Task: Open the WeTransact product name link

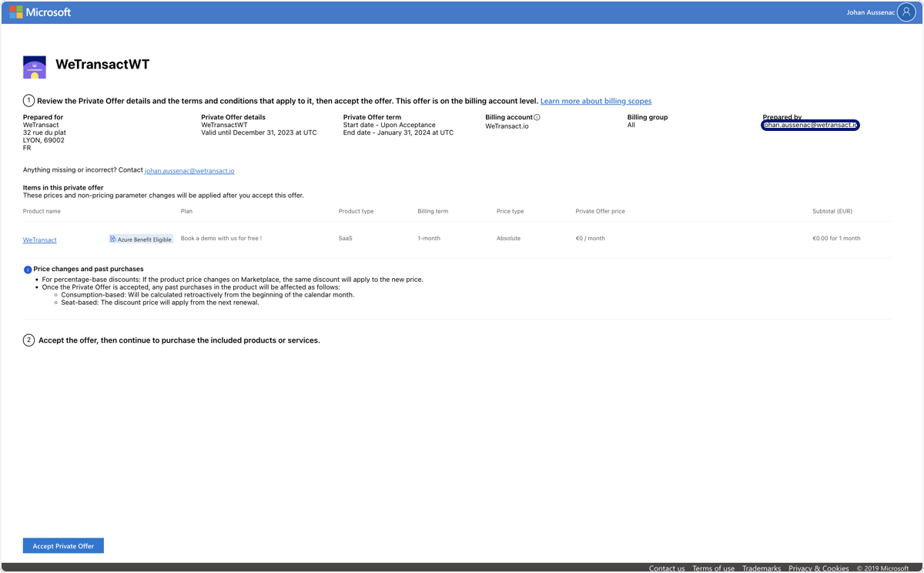Action: (x=40, y=240)
